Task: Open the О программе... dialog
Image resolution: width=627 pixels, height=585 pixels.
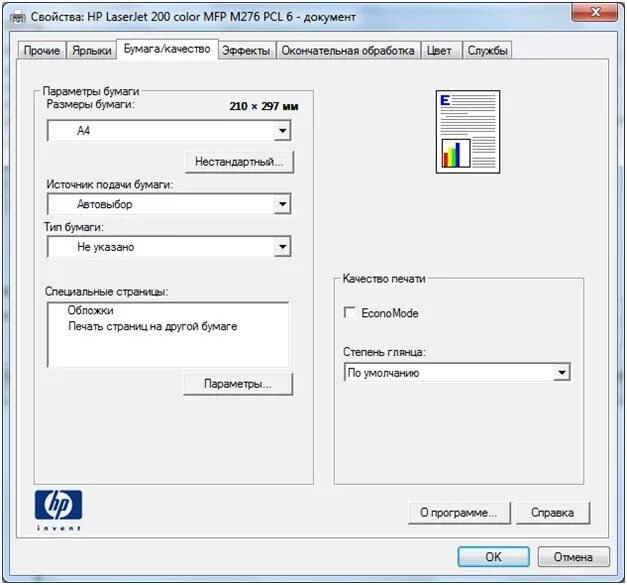Action: pos(459,512)
